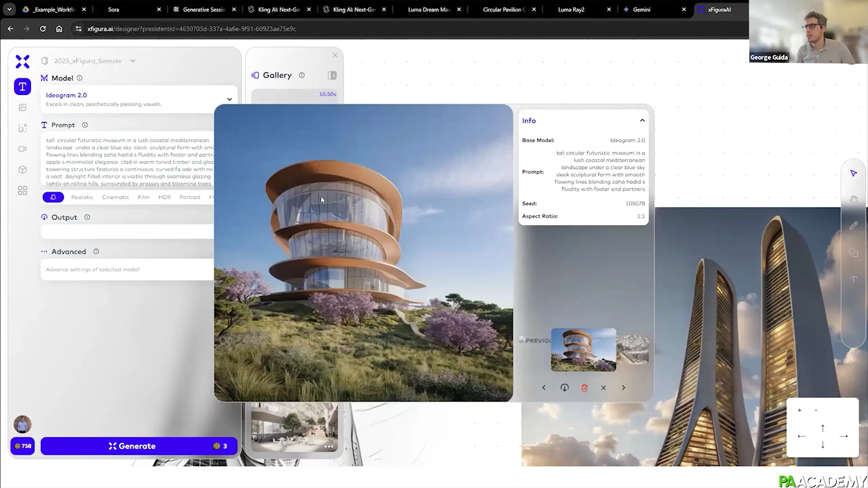
Task: Click the browser home button
Action: [59, 29]
